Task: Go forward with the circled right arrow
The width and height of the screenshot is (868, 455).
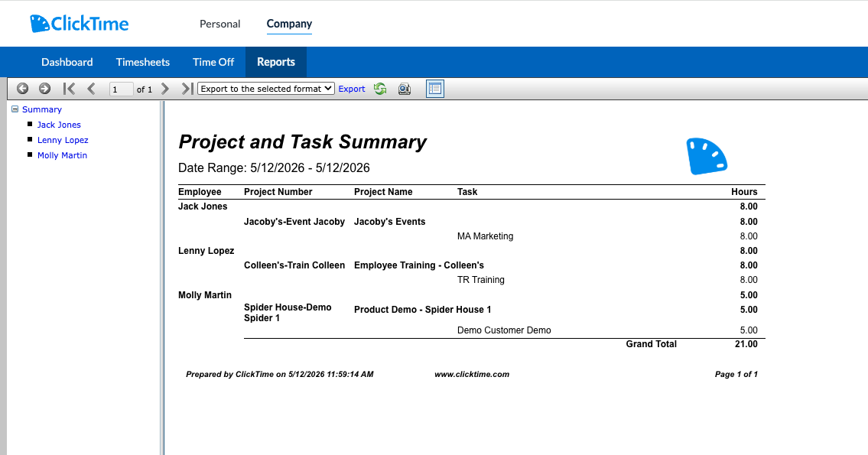Action: coord(45,89)
